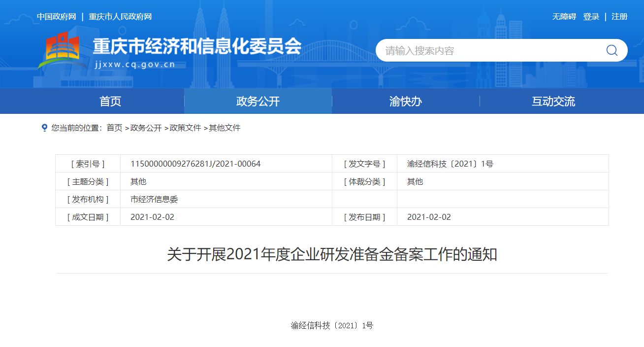Click the Chongqing commission logo emblem

(x=59, y=50)
